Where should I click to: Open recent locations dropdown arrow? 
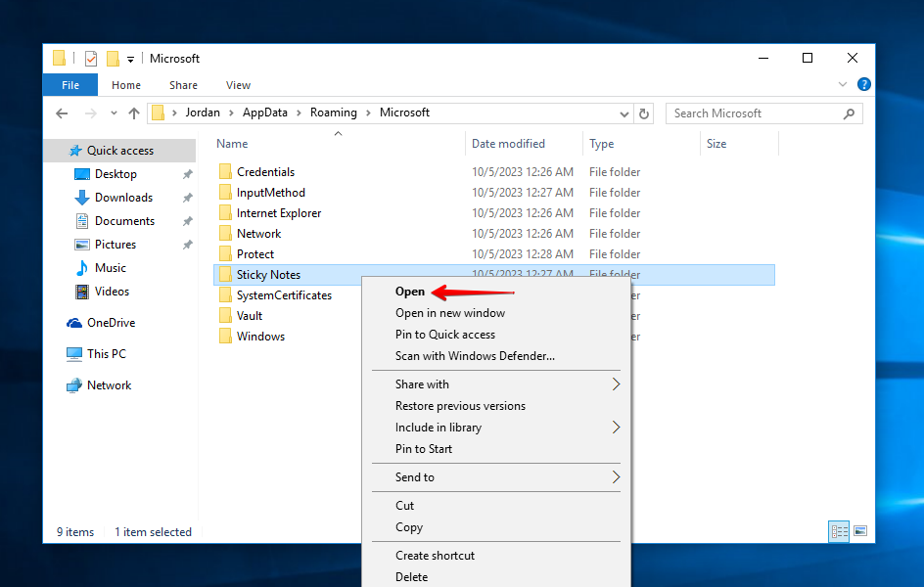tap(114, 113)
